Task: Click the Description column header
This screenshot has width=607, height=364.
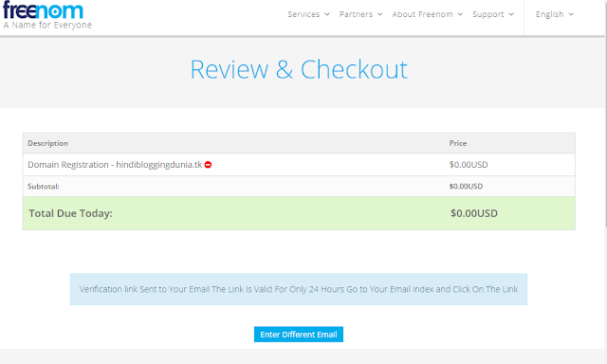Action: coord(47,143)
